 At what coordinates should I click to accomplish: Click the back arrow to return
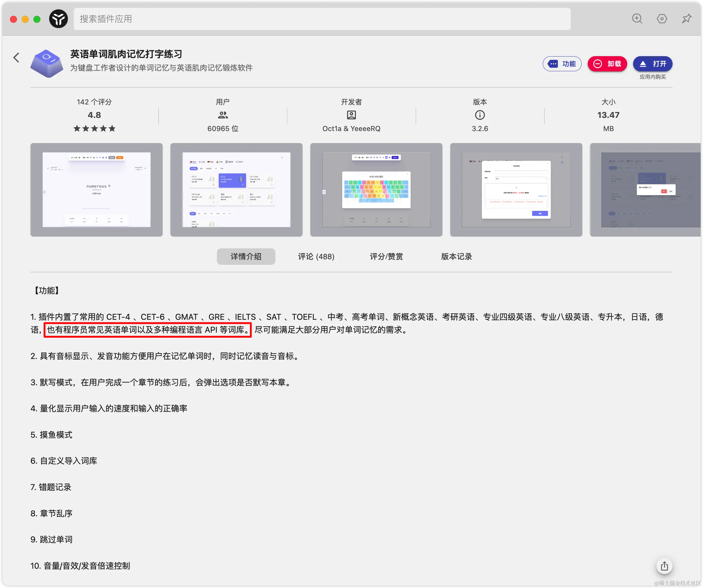point(16,57)
